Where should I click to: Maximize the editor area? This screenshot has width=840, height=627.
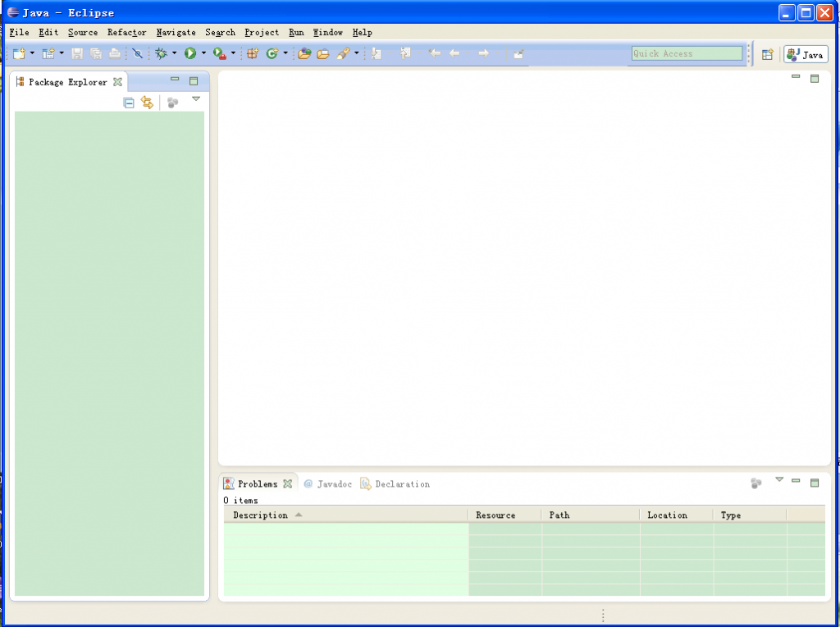pyautogui.click(x=815, y=79)
